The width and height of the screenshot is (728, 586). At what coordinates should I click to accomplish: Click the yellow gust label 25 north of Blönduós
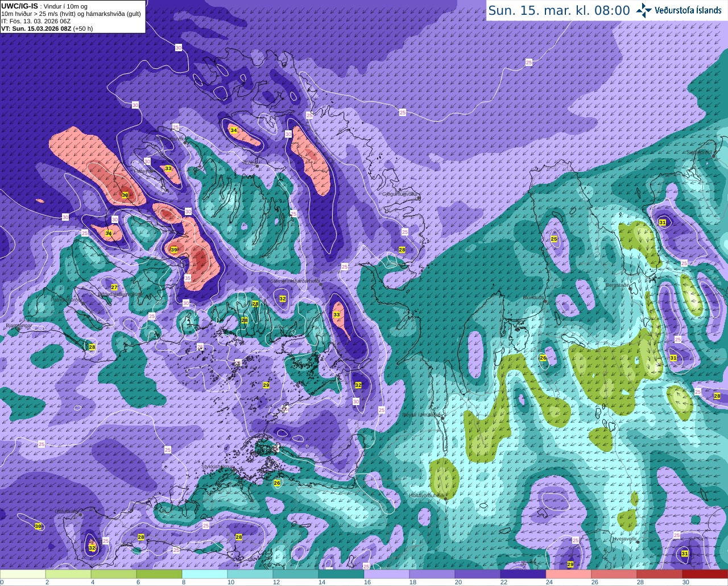pyautogui.click(x=554, y=239)
